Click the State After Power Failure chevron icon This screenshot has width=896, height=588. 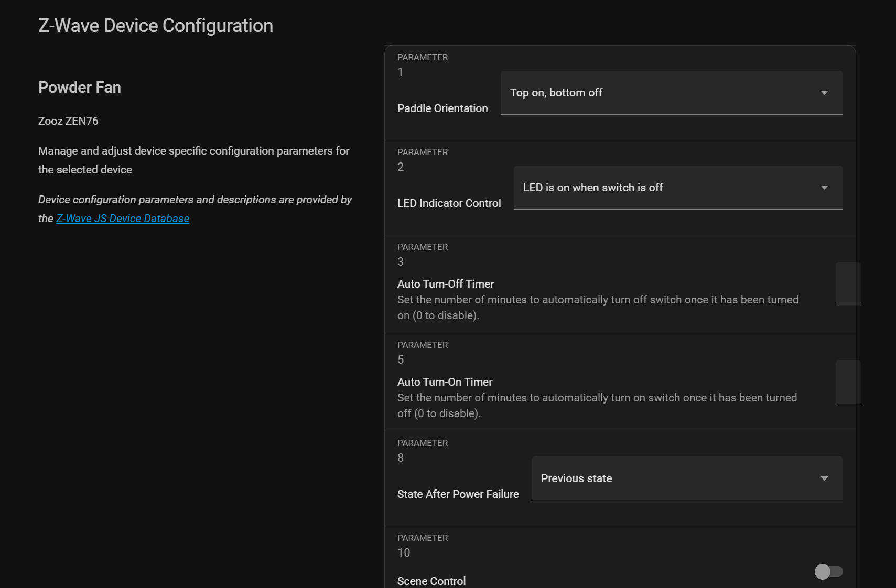coord(824,478)
